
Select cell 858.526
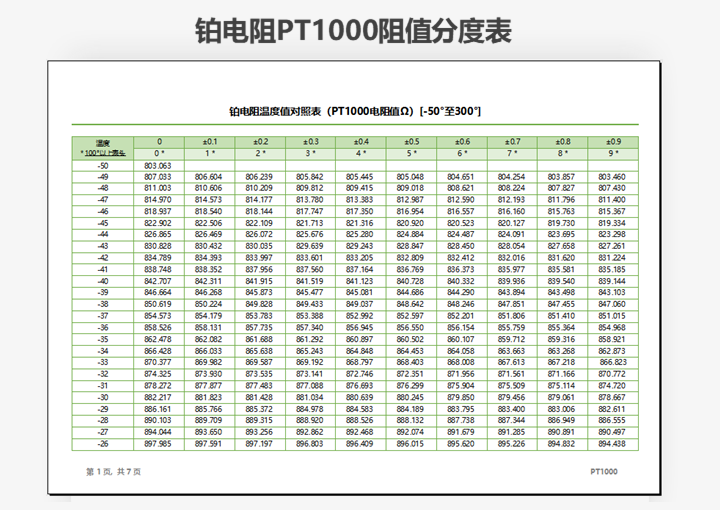tap(159, 328)
